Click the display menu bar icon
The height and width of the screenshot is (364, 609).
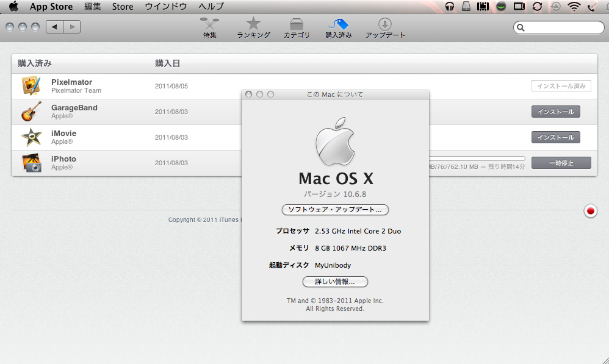point(519,6)
